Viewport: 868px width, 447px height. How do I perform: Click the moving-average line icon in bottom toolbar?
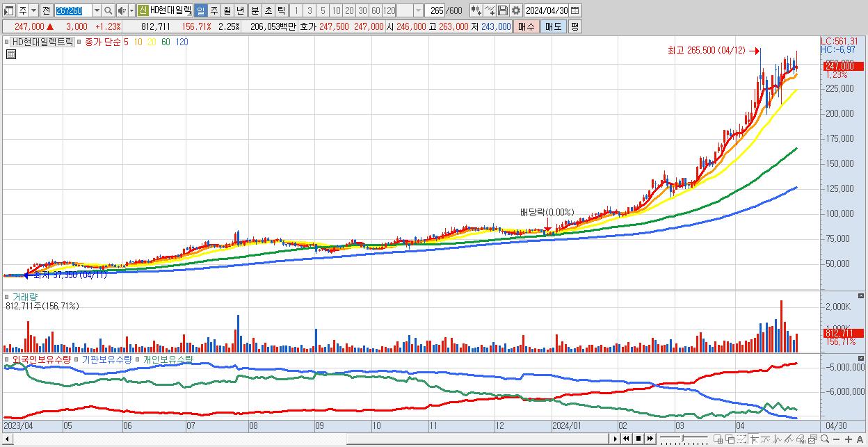click(x=765, y=439)
